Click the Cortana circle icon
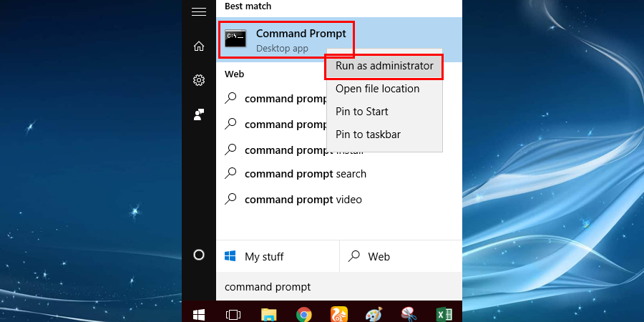 click(199, 255)
